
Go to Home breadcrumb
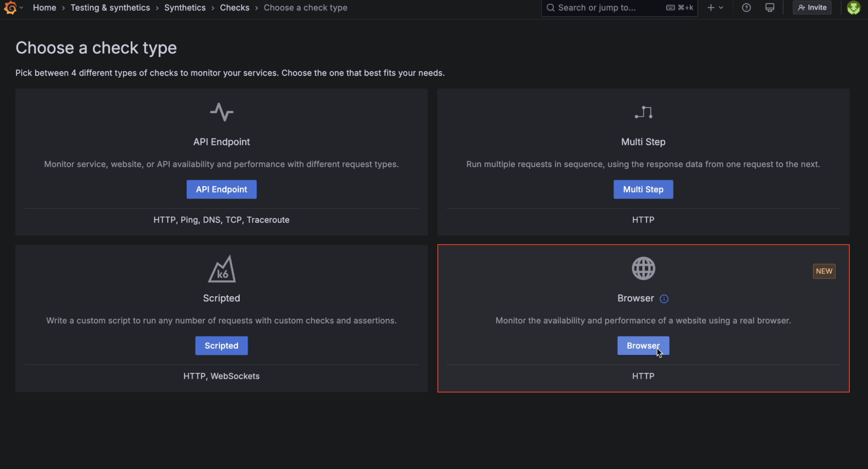[x=44, y=8]
